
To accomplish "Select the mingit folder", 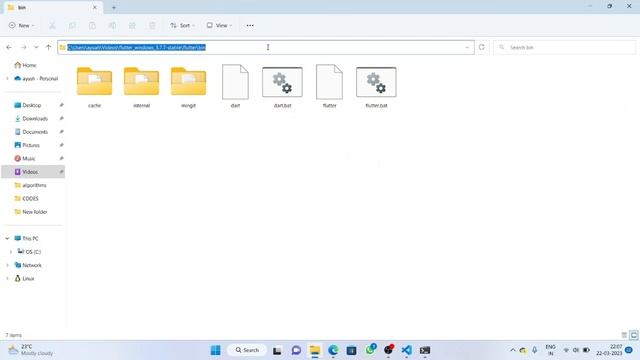I will click(x=188, y=87).
